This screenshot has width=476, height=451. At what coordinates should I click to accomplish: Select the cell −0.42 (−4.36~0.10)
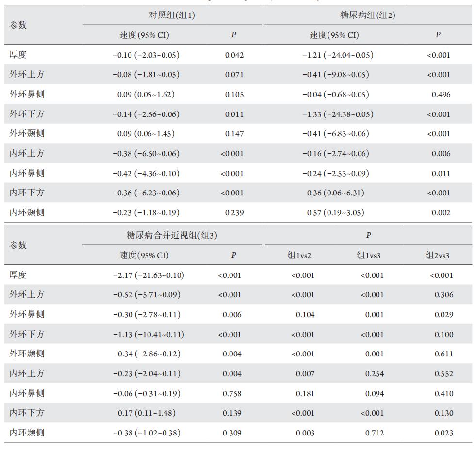click(146, 174)
